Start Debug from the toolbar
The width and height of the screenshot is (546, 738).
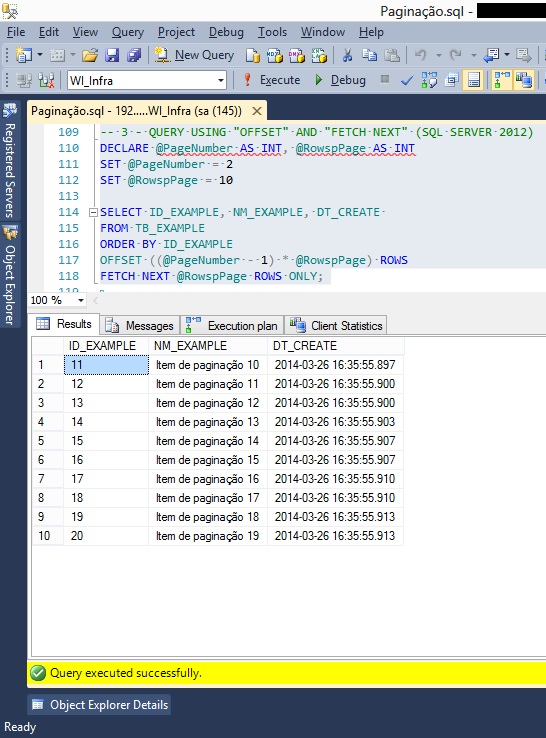pyautogui.click(x=340, y=80)
